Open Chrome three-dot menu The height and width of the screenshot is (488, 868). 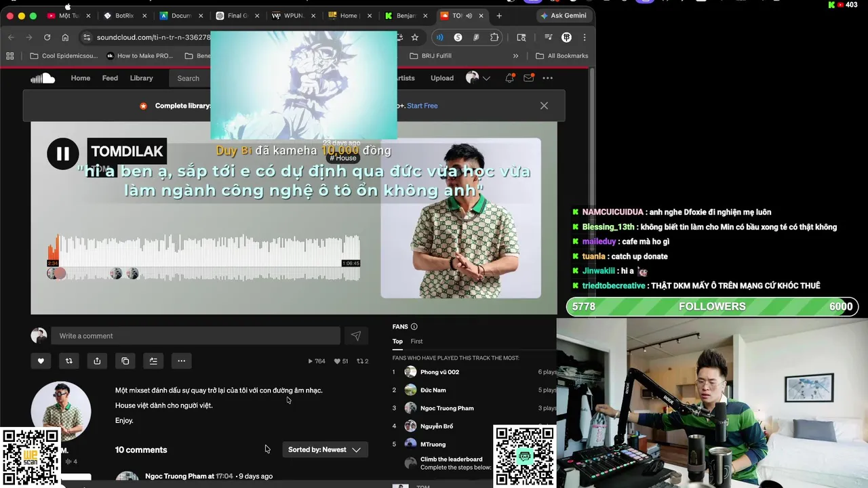(585, 37)
